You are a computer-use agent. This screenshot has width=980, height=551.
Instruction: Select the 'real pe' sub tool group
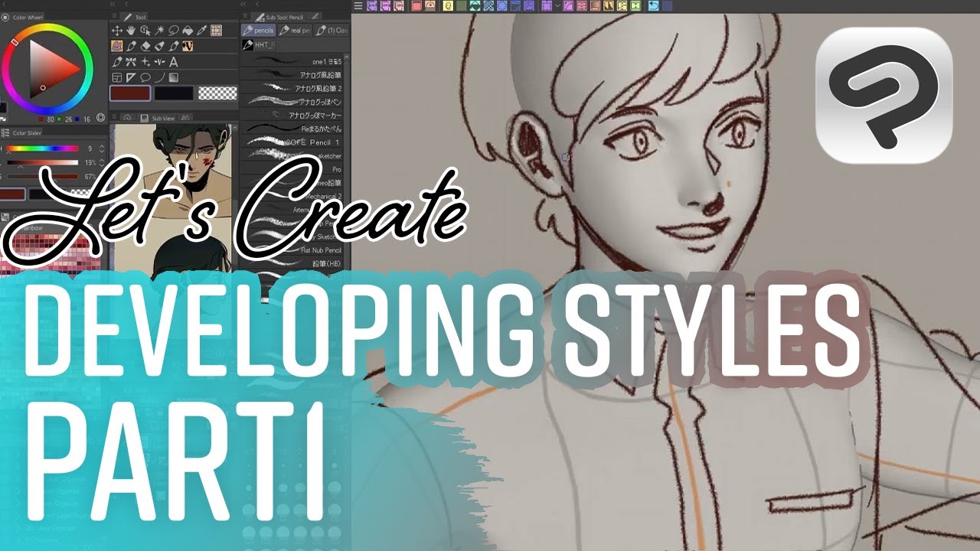pyautogui.click(x=295, y=31)
